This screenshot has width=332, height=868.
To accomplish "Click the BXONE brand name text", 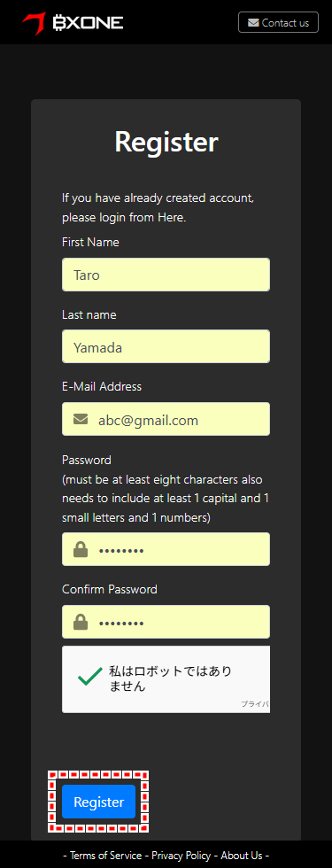I will coord(88,23).
